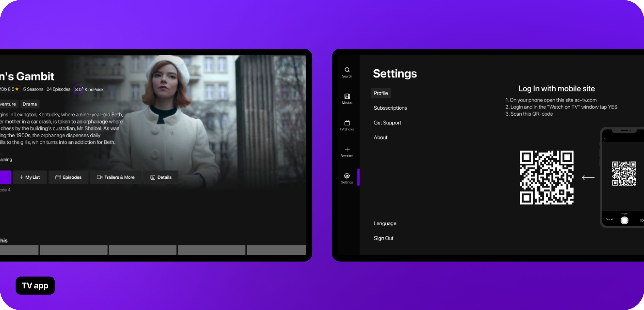The image size is (644, 310).
Task: Expand Subscriptions section in Settings menu
Action: pos(390,108)
